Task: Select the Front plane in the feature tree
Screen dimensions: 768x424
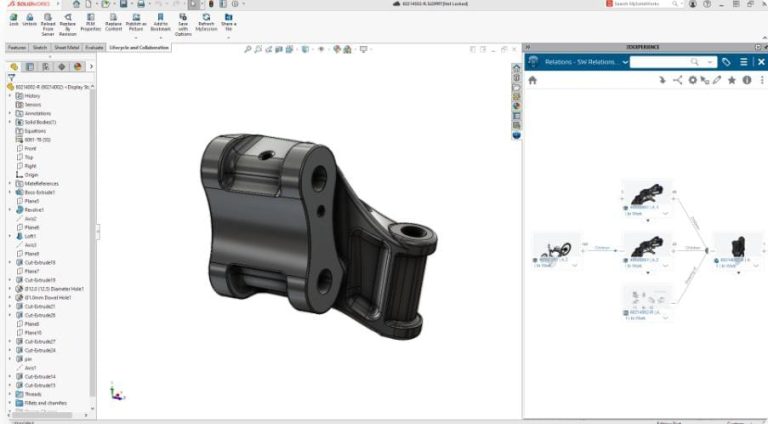Action: pyautogui.click(x=30, y=149)
